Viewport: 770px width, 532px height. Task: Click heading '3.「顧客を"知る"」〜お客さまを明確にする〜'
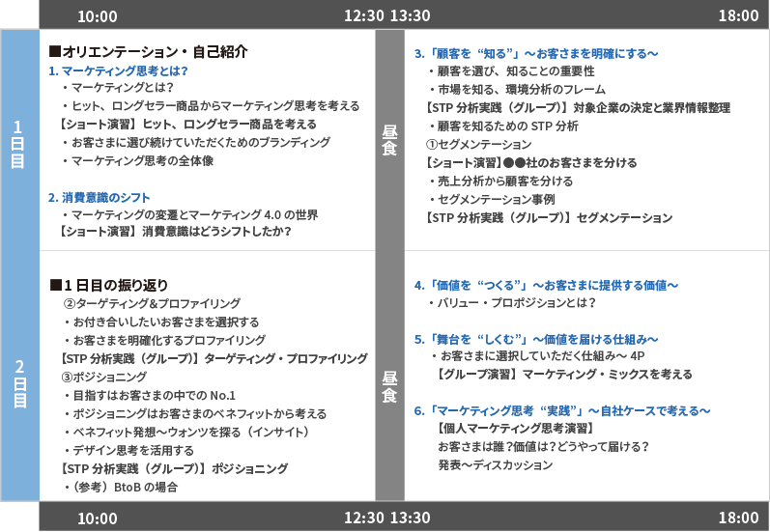click(x=536, y=53)
